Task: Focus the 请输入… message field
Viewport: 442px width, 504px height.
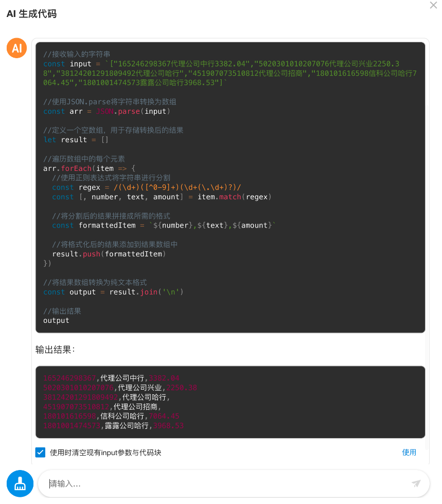Action: (226, 484)
